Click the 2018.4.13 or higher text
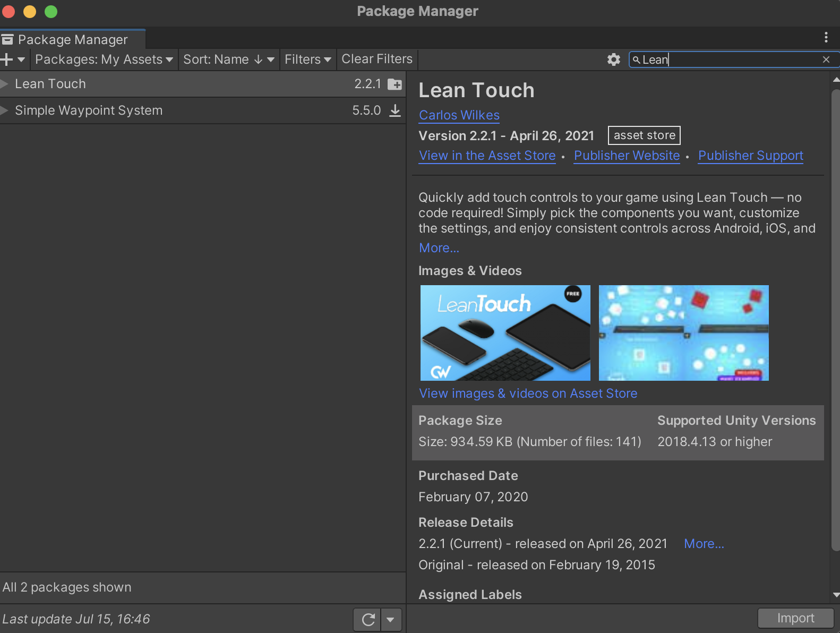Image resolution: width=840 pixels, height=633 pixels. coord(715,442)
